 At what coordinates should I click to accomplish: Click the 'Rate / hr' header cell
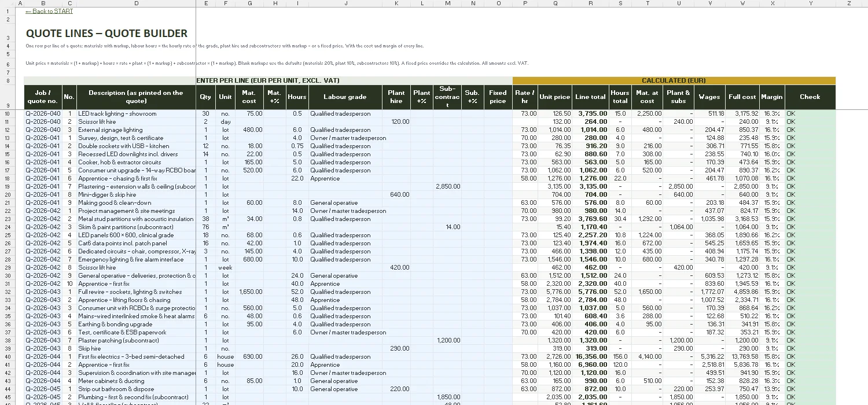(x=525, y=97)
